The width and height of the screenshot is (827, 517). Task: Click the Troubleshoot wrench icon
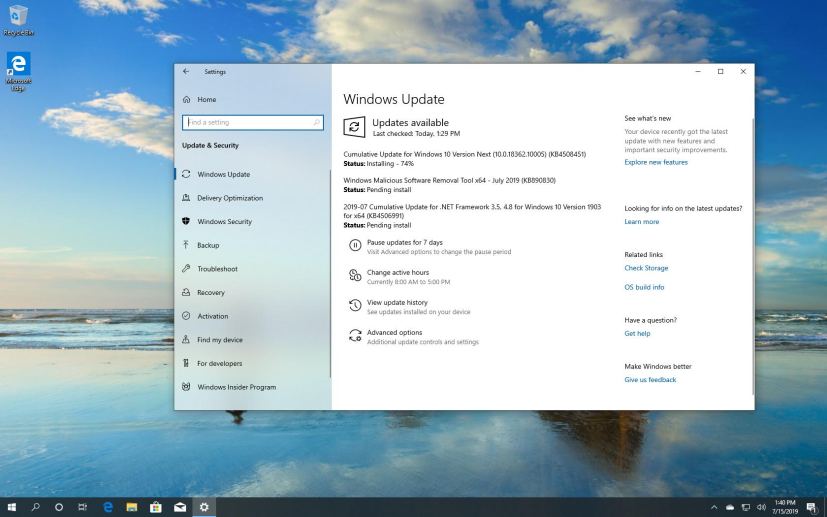(186, 269)
